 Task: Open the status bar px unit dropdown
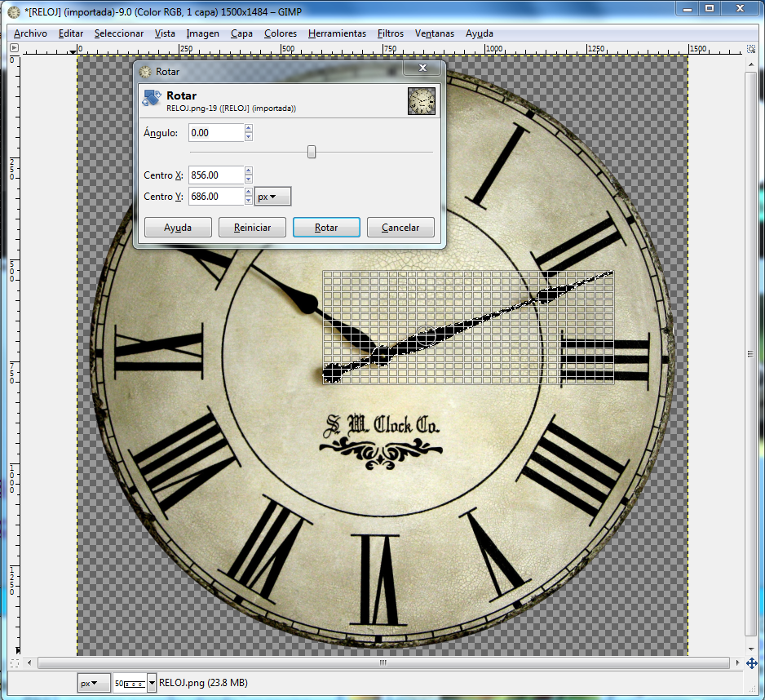coord(94,683)
